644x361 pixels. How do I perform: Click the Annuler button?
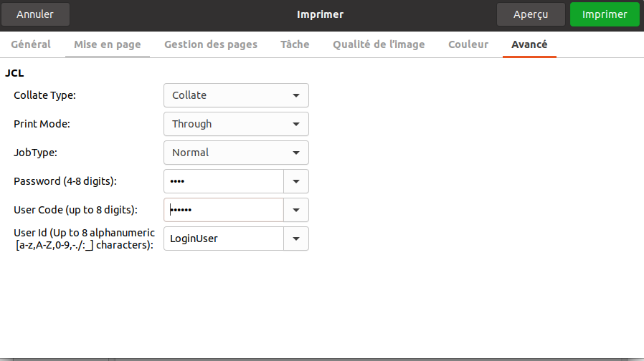click(x=35, y=14)
